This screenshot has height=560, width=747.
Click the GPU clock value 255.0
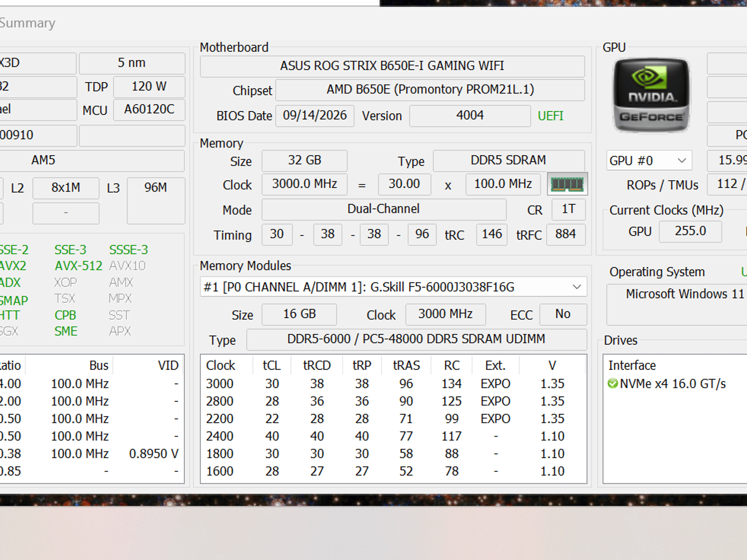[690, 231]
